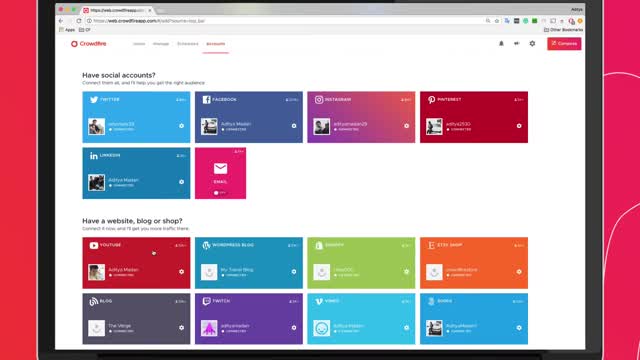
Task: Go to the Home tab
Action: 139,44
